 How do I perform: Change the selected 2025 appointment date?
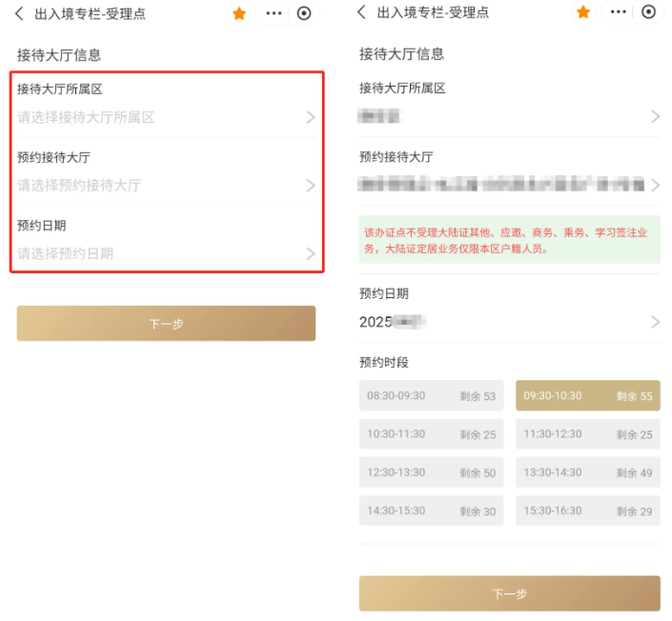(509, 322)
